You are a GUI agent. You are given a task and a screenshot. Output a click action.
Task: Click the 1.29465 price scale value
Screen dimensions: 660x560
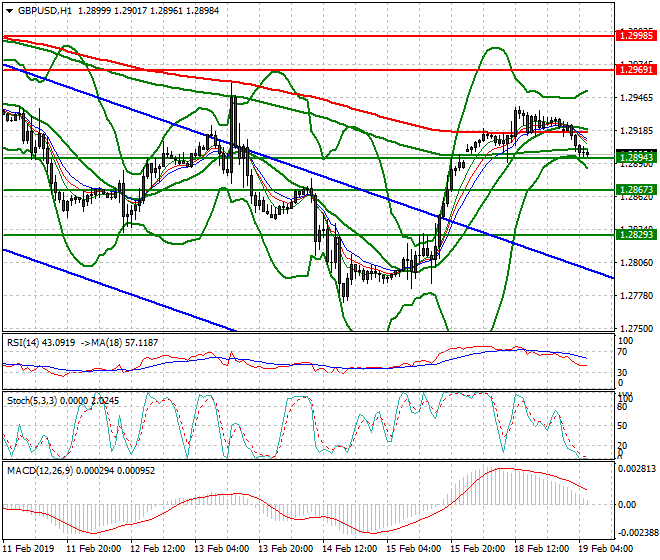click(x=636, y=98)
